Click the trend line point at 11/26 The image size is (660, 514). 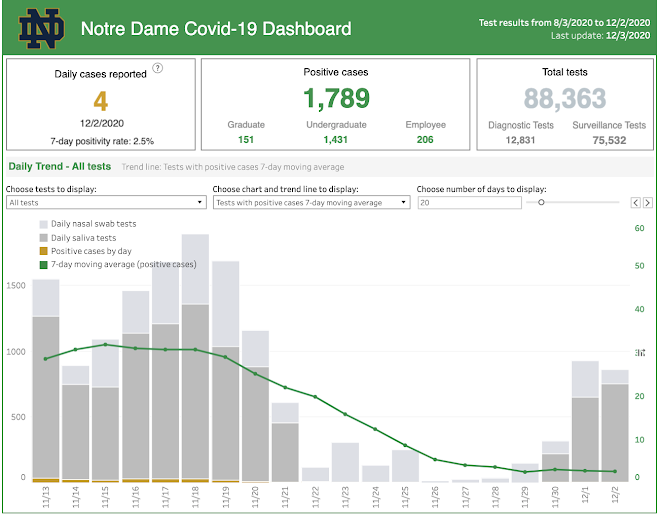[x=435, y=460]
